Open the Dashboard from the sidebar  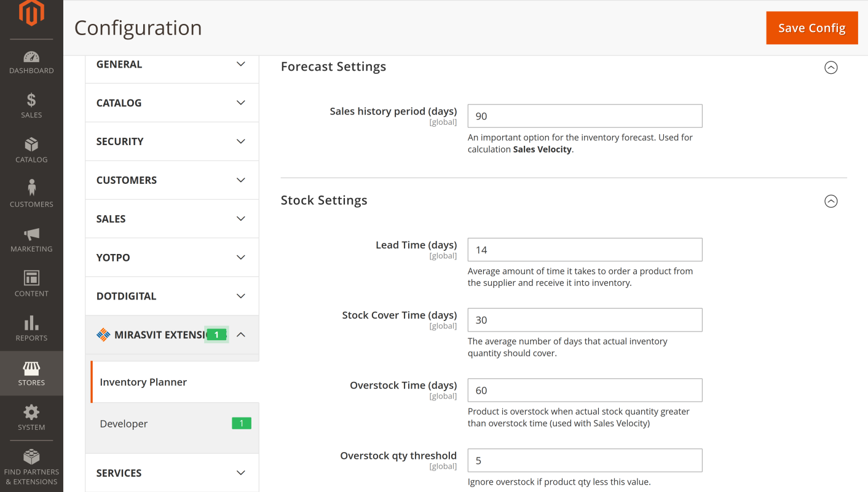pyautogui.click(x=31, y=62)
